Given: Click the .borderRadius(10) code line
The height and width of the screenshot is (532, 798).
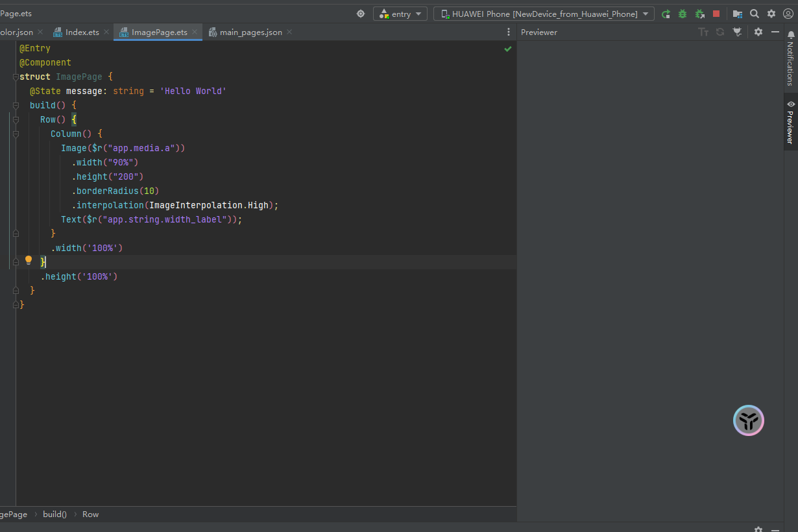Looking at the screenshot, I should tap(115, 191).
